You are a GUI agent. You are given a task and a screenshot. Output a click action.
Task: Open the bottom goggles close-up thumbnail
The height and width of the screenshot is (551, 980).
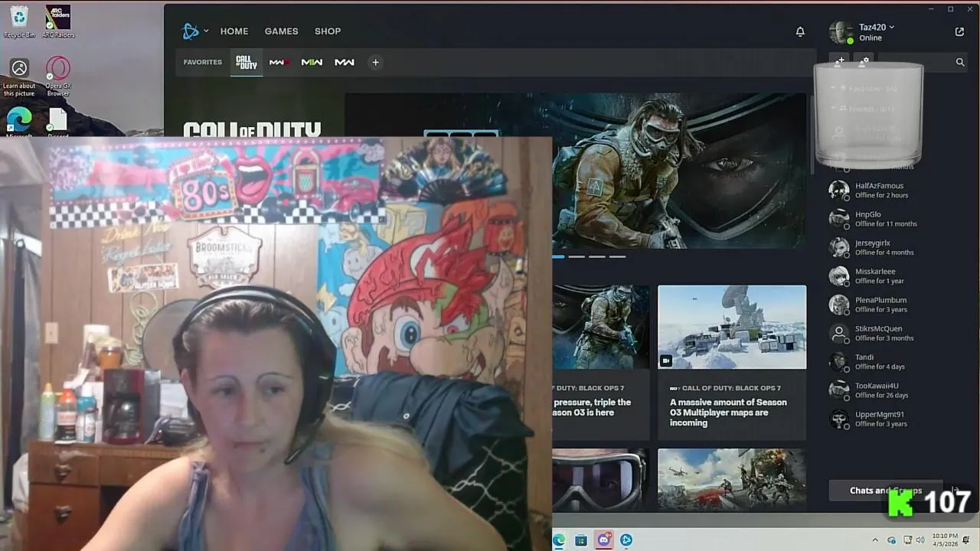point(599,480)
